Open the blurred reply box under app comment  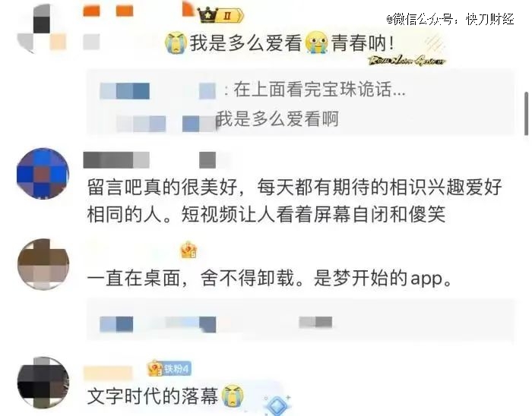pyautogui.click(x=301, y=320)
